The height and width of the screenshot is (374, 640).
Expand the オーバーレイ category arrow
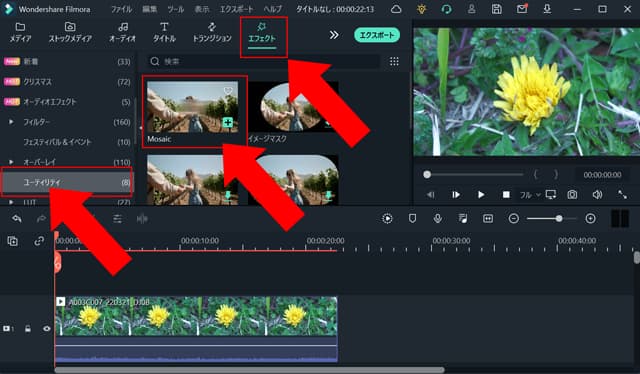pyautogui.click(x=11, y=162)
